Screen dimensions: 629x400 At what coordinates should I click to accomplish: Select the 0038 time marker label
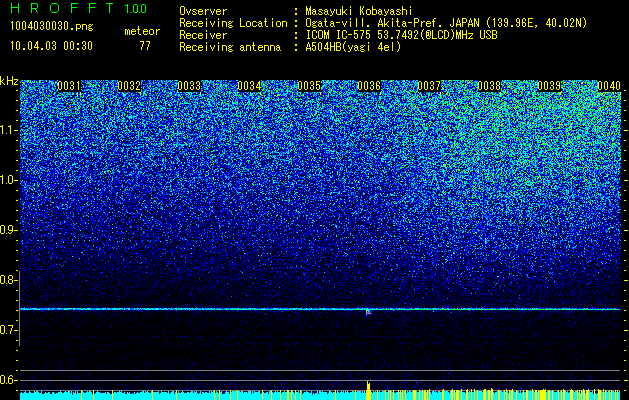(489, 86)
